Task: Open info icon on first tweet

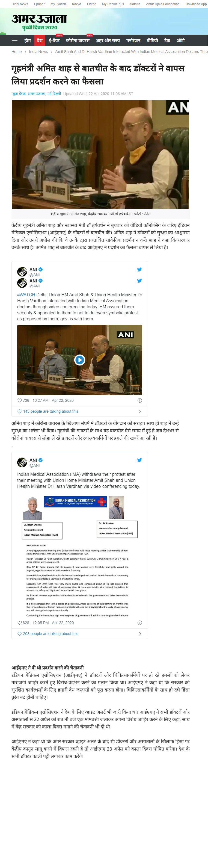Action: [140, 400]
